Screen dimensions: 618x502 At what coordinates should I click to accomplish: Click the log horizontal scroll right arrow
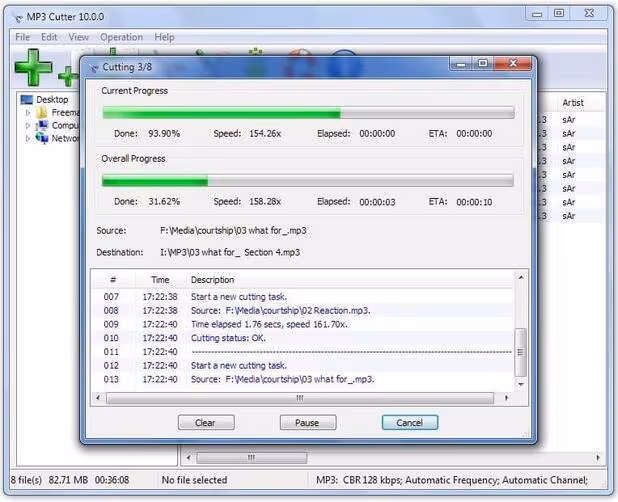[x=506, y=398]
